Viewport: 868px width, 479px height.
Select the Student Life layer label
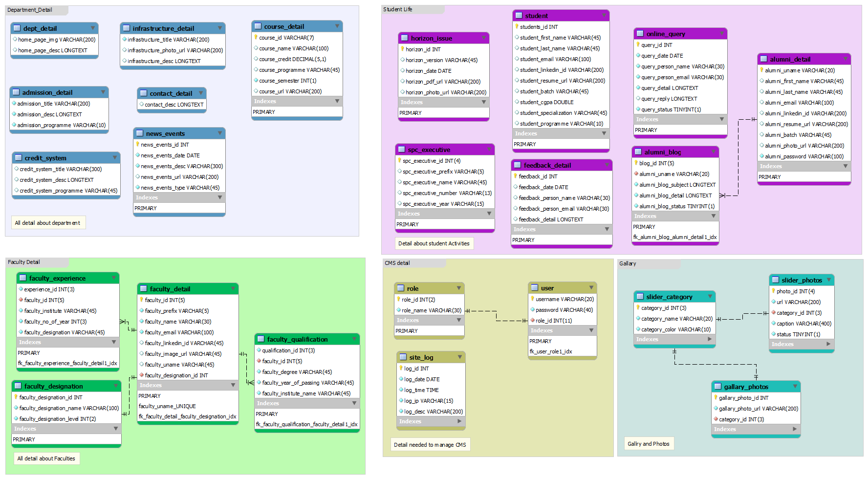[397, 9]
